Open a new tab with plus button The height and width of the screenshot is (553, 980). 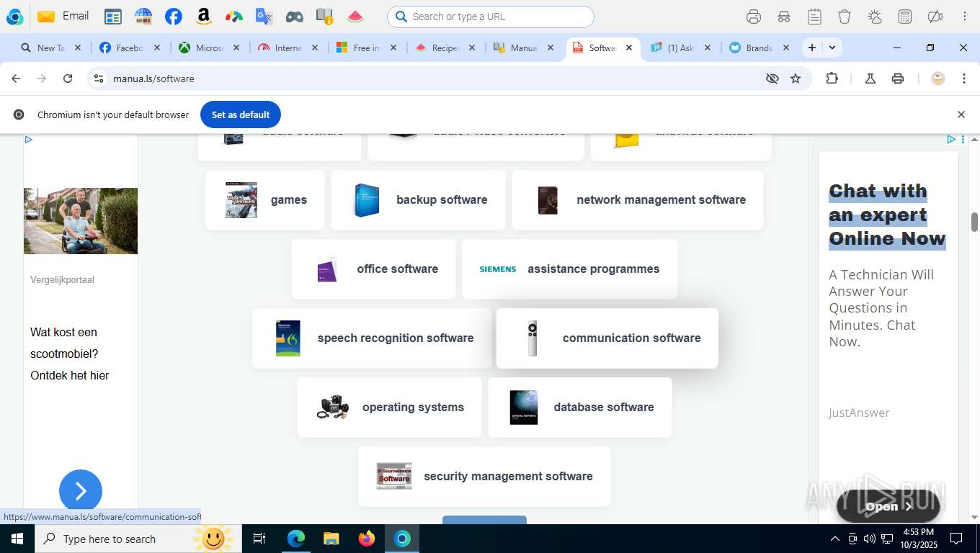812,48
